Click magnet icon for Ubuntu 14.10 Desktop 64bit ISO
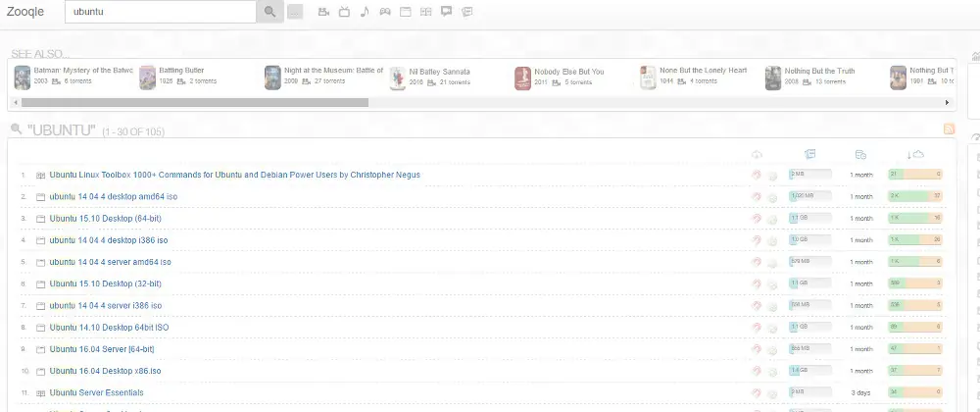Viewport: 980px width, 412px height. [757, 328]
